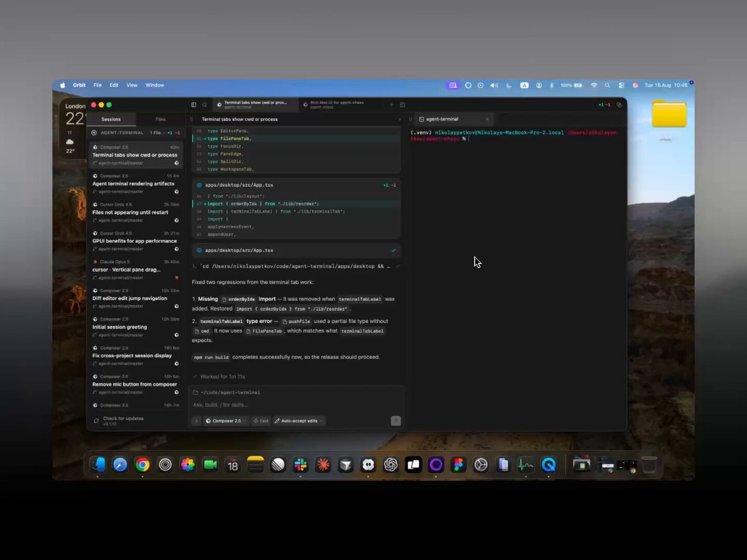747x560 pixels.
Task: Open the yellow folder on the desktop
Action: click(669, 114)
